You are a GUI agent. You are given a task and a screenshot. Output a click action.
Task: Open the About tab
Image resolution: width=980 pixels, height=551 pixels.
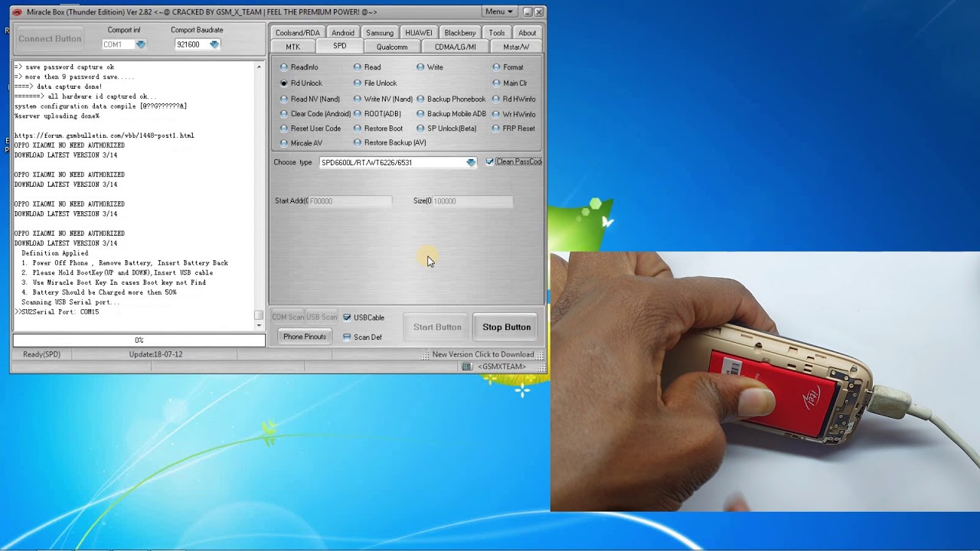click(x=527, y=33)
